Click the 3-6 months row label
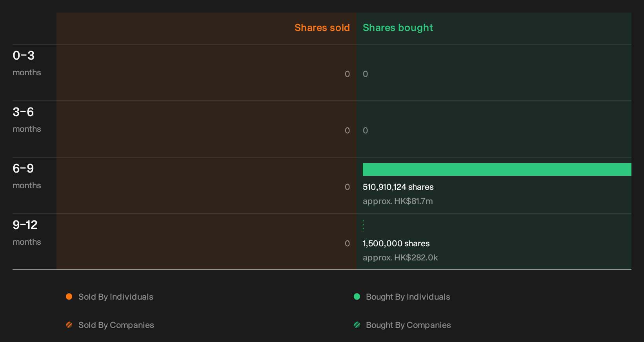The height and width of the screenshot is (342, 644). point(27,120)
